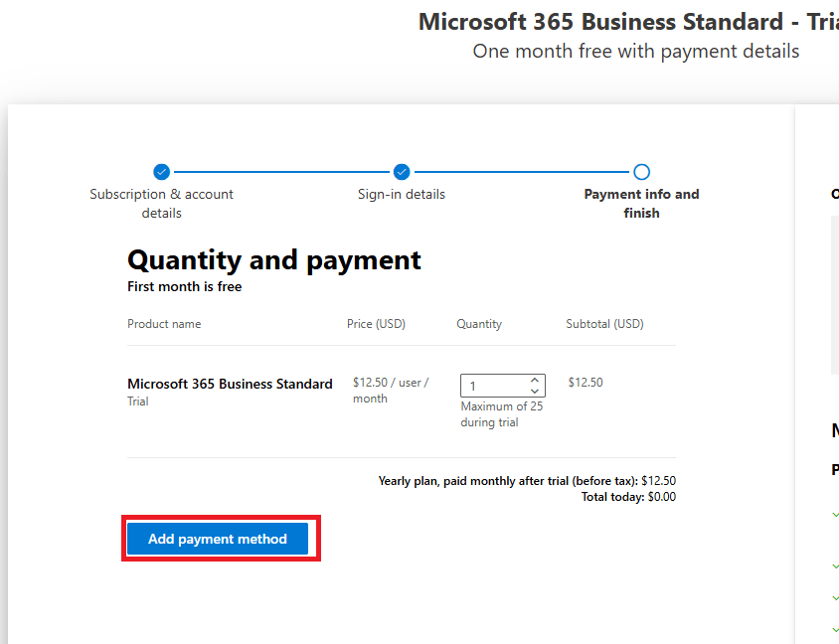Click the 'Trial' label under product name
The width and height of the screenshot is (839, 644).
point(138,402)
